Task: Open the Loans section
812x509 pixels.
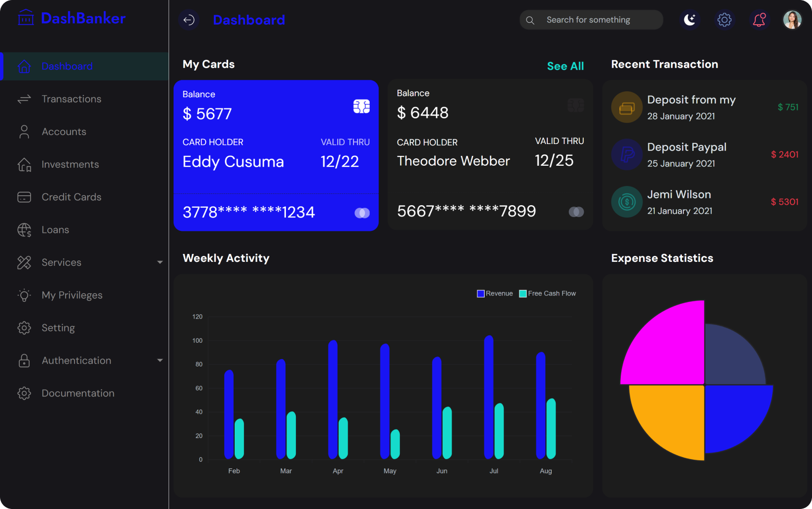Action: click(55, 229)
